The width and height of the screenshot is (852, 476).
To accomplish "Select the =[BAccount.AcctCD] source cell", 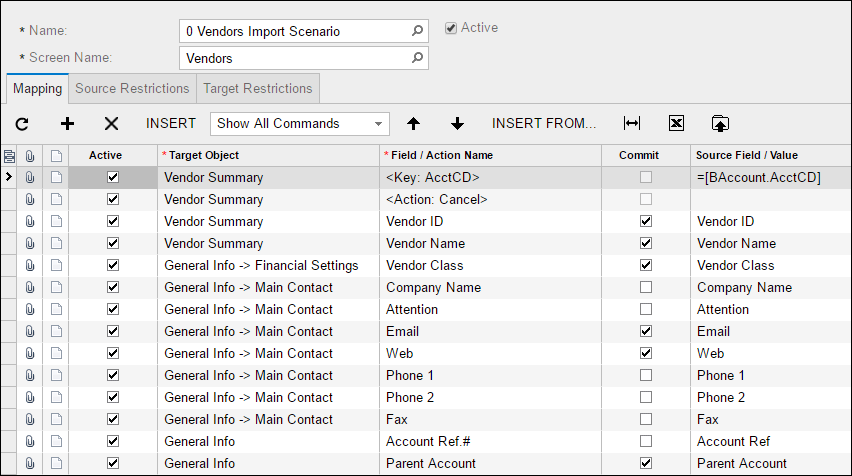I will (x=770, y=177).
